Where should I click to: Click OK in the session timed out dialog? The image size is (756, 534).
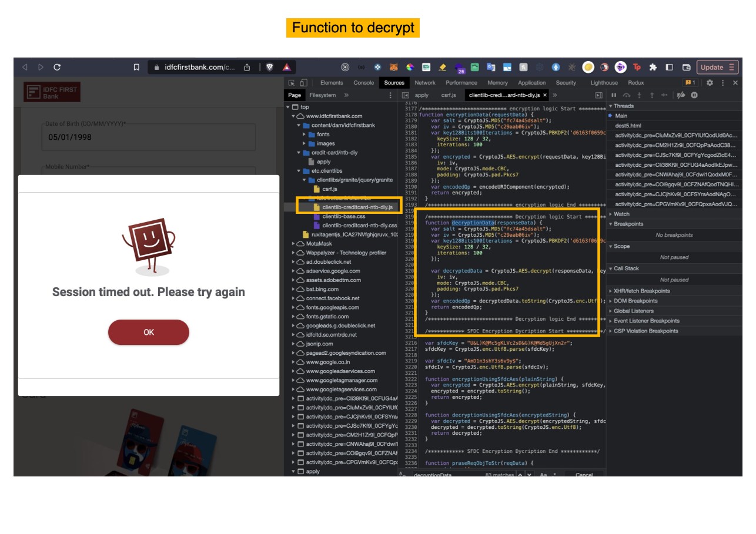149,333
